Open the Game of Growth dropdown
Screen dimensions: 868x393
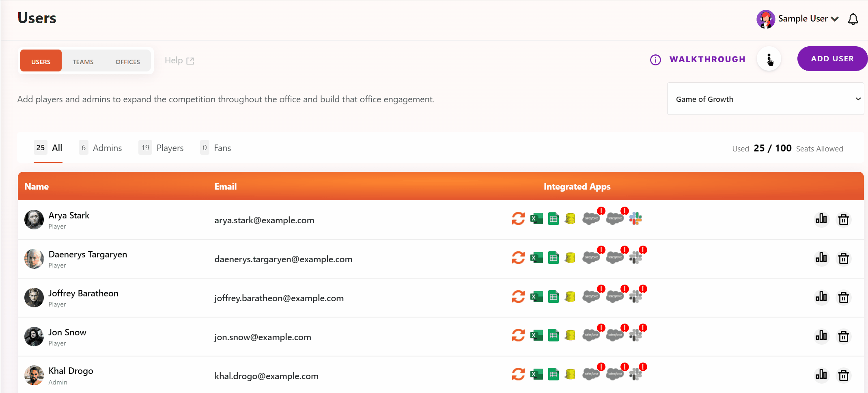point(765,99)
